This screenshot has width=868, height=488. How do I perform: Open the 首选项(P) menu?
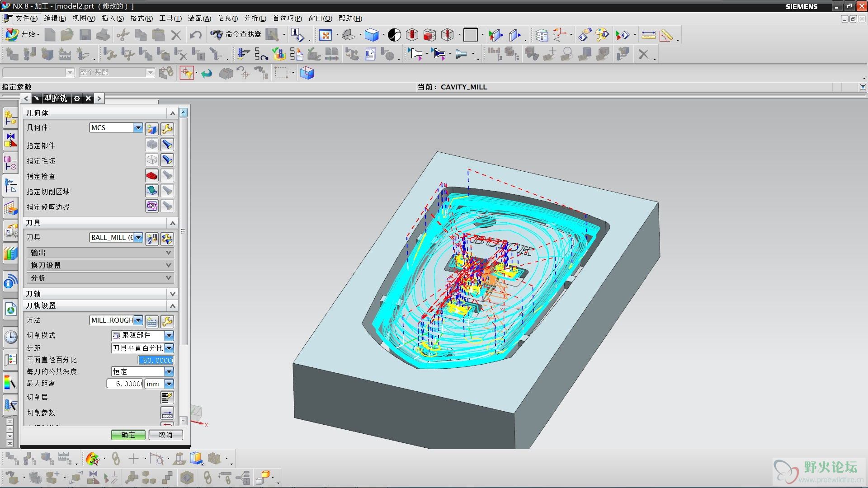click(287, 18)
